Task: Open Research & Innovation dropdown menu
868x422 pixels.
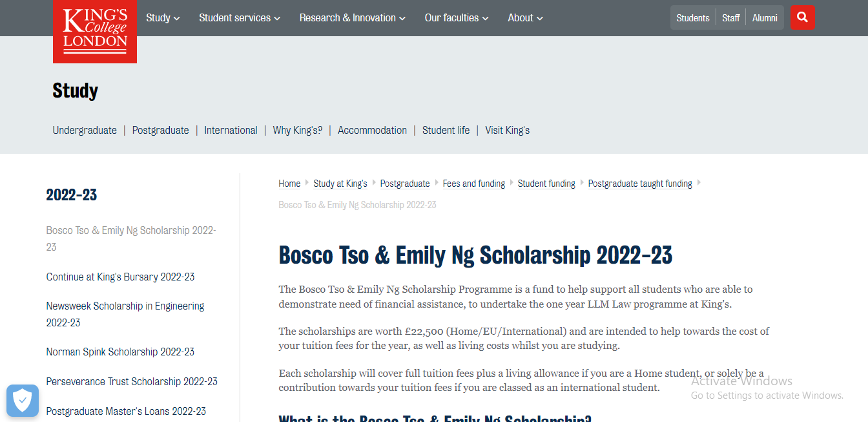Action: click(353, 18)
